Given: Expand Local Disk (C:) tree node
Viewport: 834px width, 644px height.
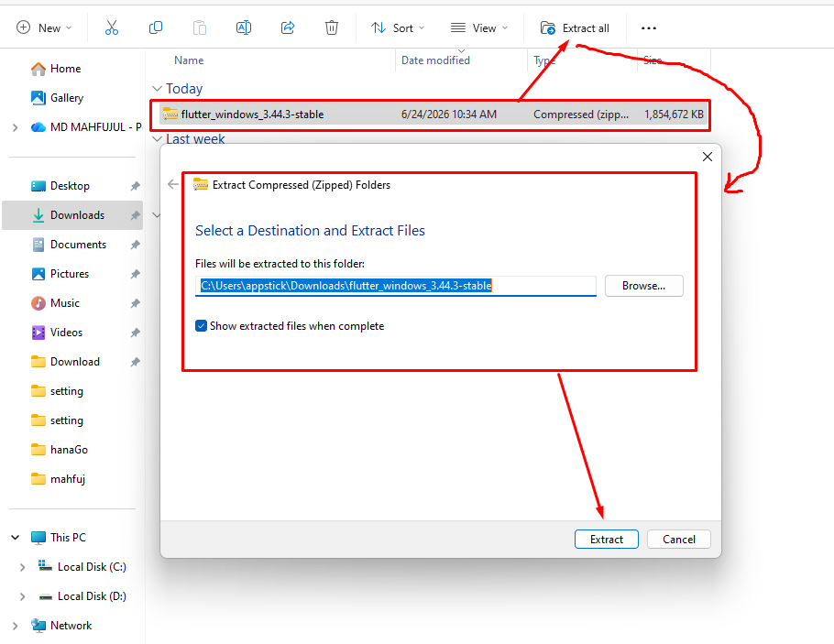Looking at the screenshot, I should [x=22, y=567].
